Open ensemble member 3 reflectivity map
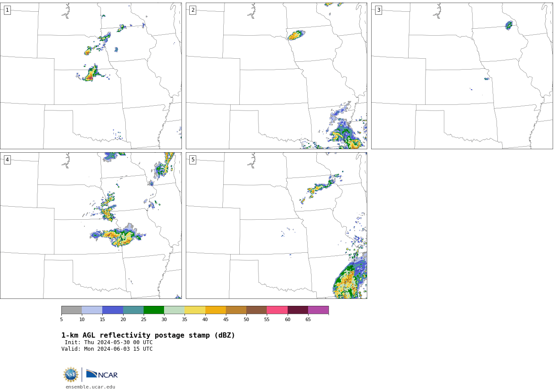 tap(462, 76)
